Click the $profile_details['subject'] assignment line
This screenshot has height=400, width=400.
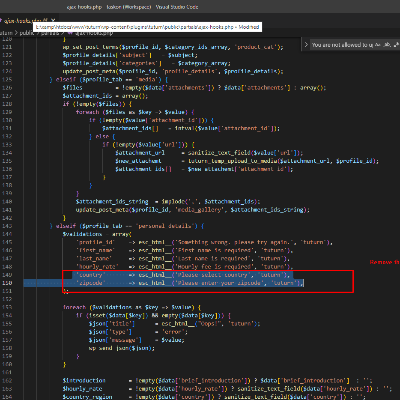[130, 55]
